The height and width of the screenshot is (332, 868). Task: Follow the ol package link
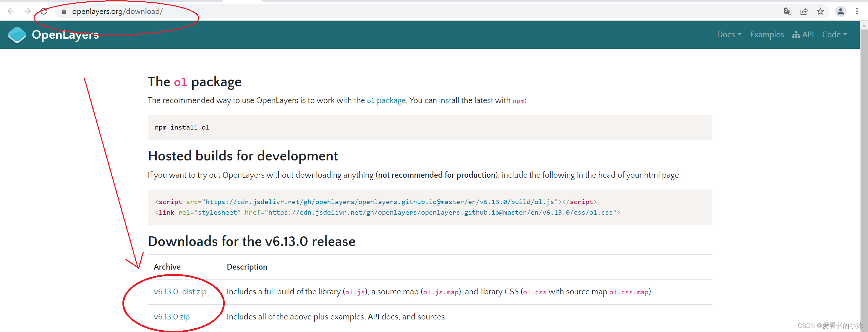click(x=386, y=101)
